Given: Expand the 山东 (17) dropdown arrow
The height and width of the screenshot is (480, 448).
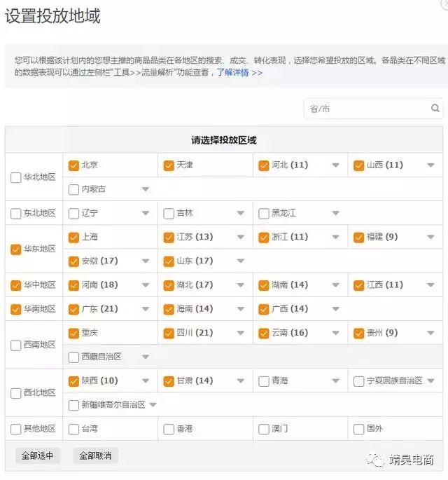Looking at the screenshot, I should (241, 261).
